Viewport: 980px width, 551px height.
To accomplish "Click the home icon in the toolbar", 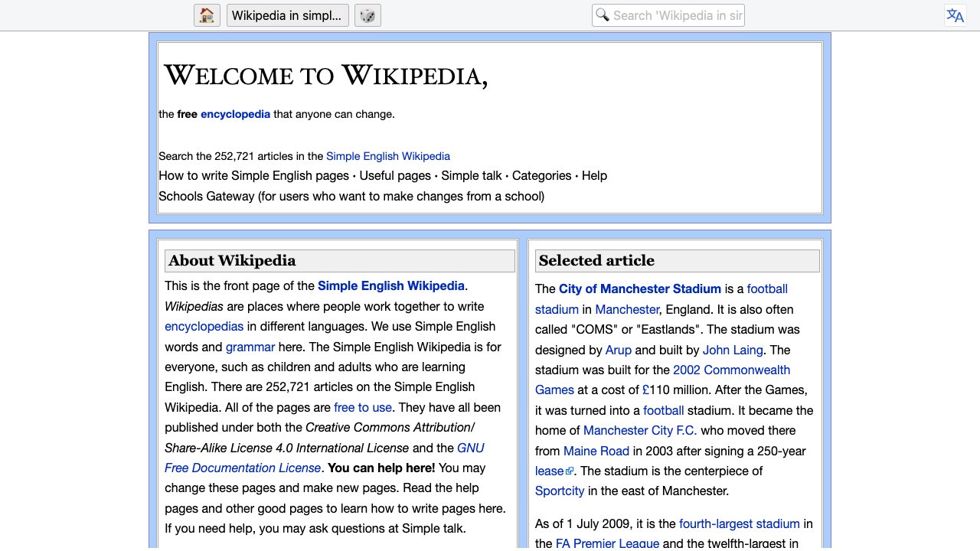I will tap(206, 15).
